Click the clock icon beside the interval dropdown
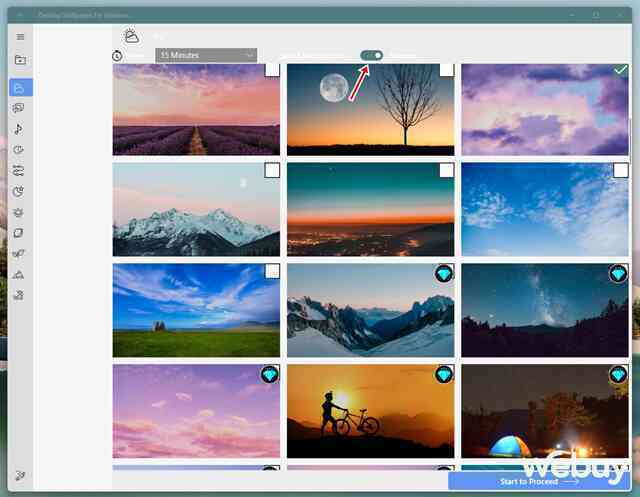The height and width of the screenshot is (497, 640). pyautogui.click(x=117, y=55)
